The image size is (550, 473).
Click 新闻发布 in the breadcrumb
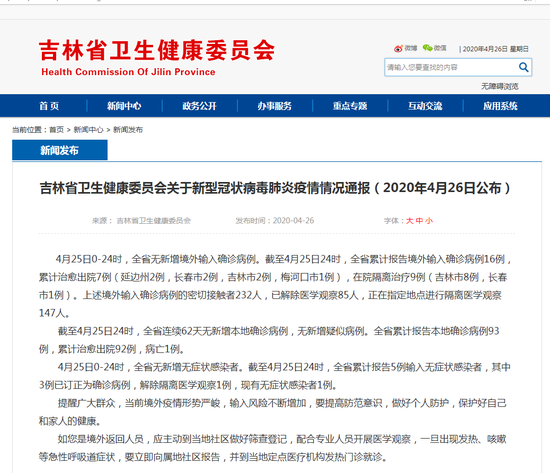pyautogui.click(x=128, y=130)
